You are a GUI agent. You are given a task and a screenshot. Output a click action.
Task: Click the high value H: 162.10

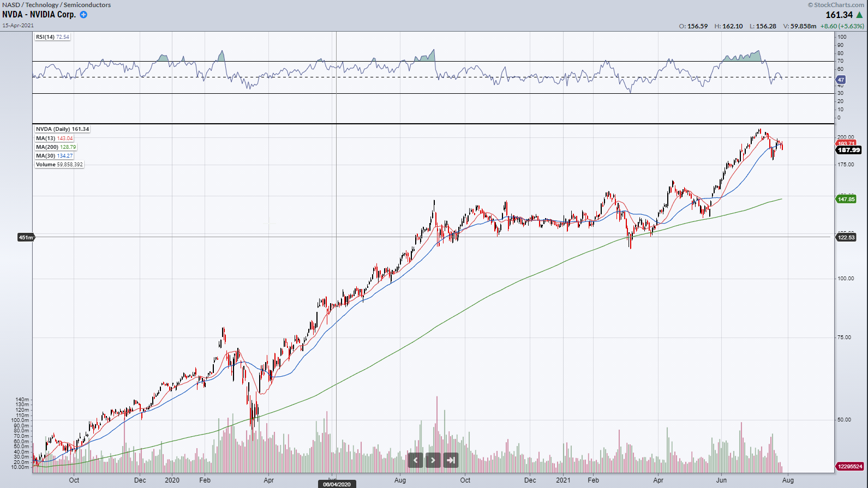pyautogui.click(x=728, y=26)
